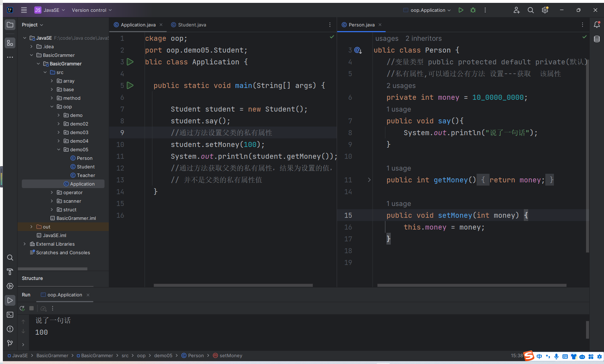
Task: Toggle the Terminal tool window
Action: click(x=10, y=315)
